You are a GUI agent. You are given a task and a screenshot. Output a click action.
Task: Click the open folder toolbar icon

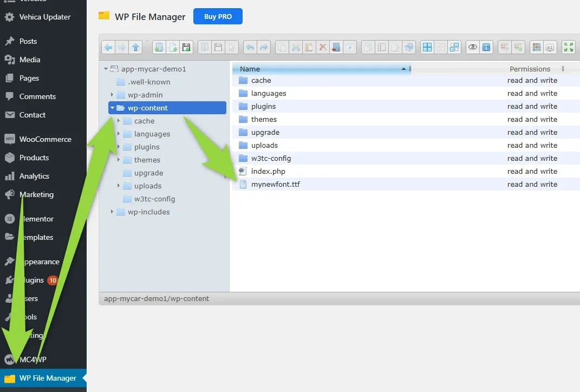205,47
